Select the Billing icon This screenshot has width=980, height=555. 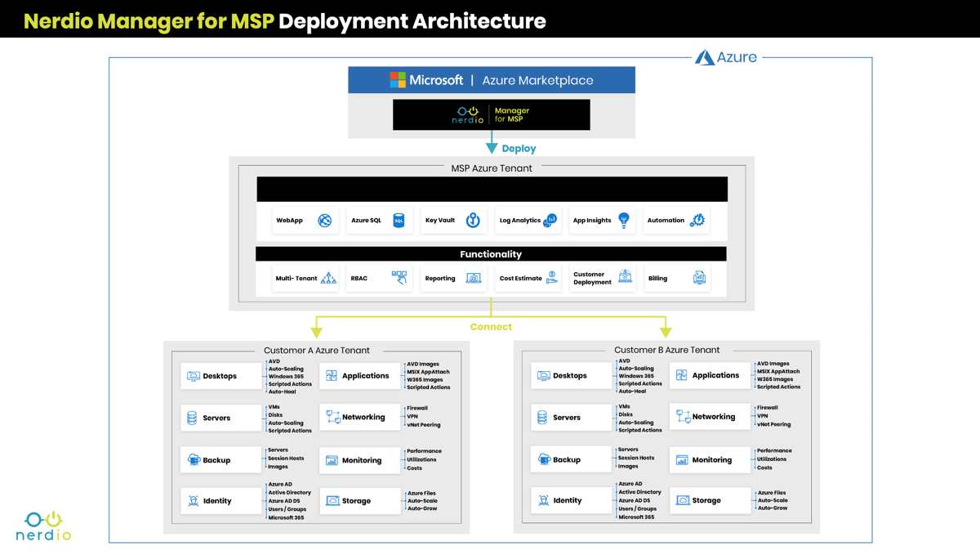point(699,278)
